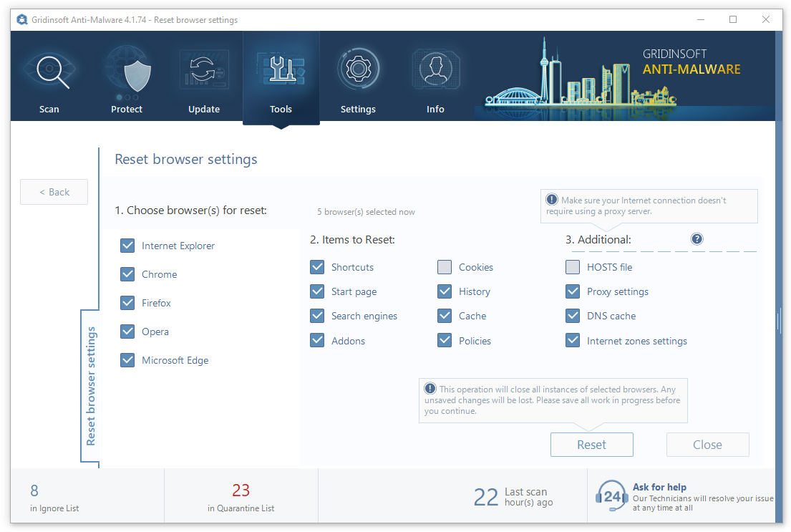Enable the Cookies checkbox
The height and width of the screenshot is (532, 791).
[x=445, y=267]
